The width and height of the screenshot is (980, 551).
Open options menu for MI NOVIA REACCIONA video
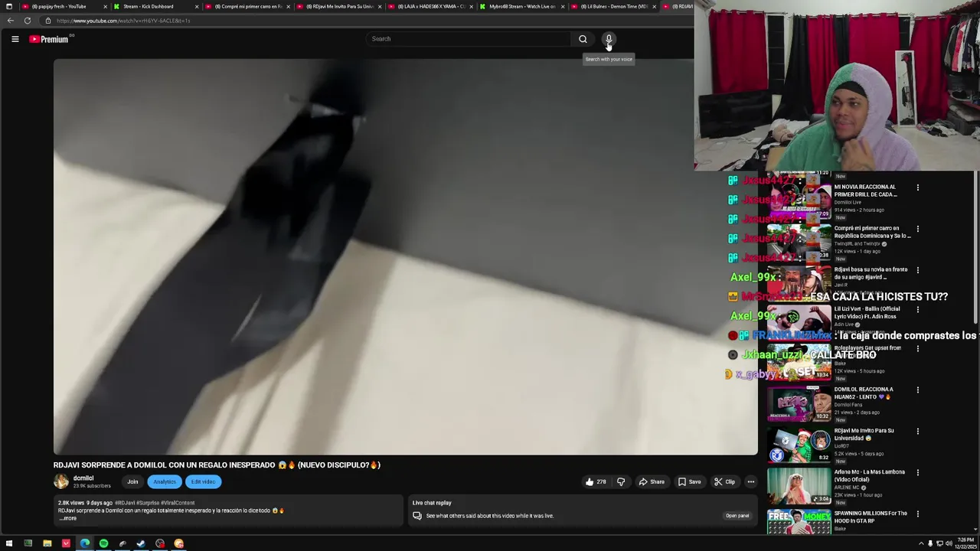point(918,187)
